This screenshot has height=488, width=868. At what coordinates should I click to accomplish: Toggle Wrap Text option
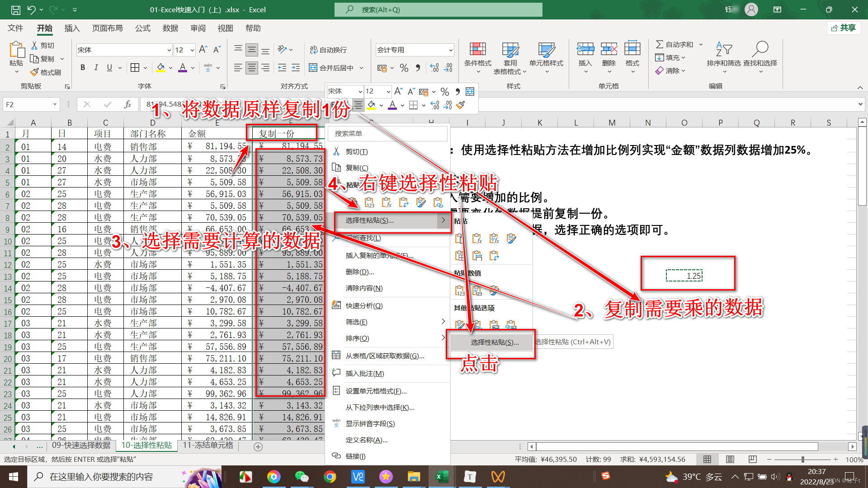click(328, 50)
